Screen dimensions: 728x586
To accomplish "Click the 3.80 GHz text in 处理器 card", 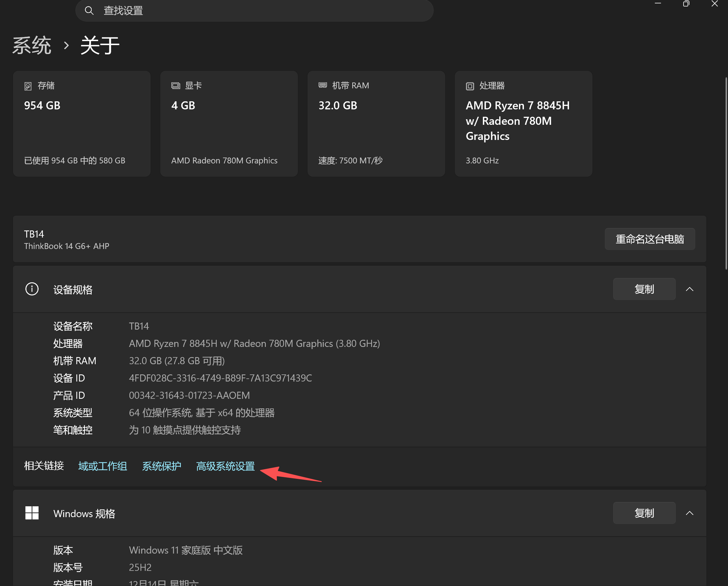I will coord(482,161).
